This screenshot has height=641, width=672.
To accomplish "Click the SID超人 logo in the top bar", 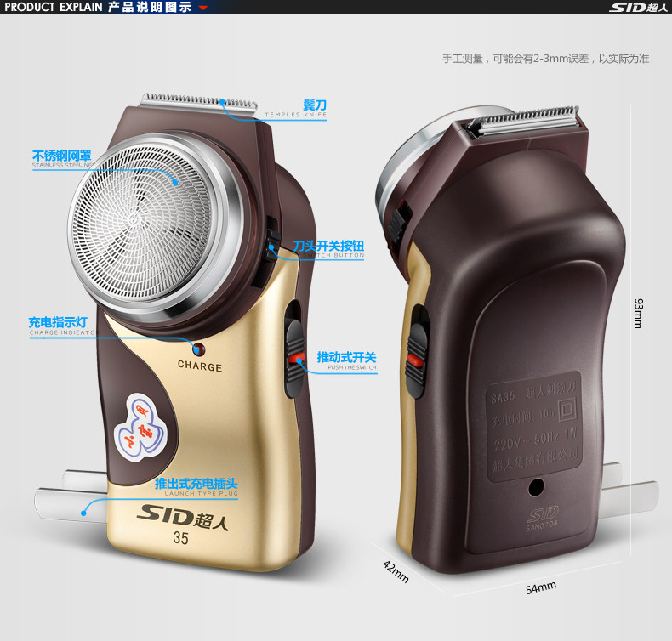I will tap(638, 8).
